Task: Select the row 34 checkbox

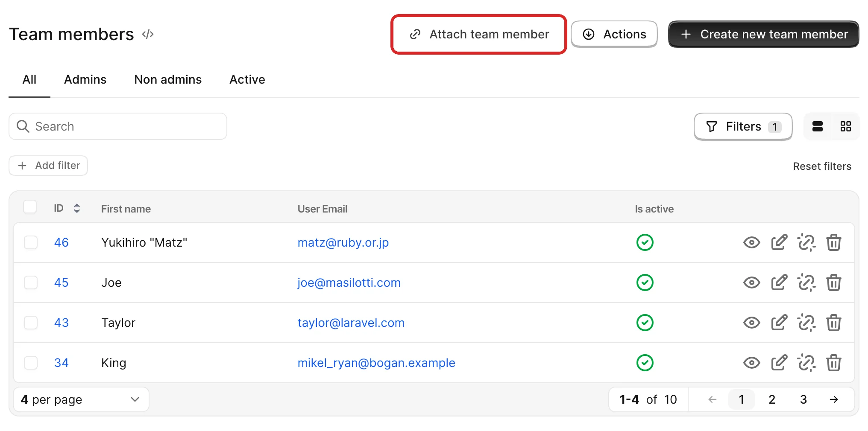Action: pyautogui.click(x=31, y=363)
